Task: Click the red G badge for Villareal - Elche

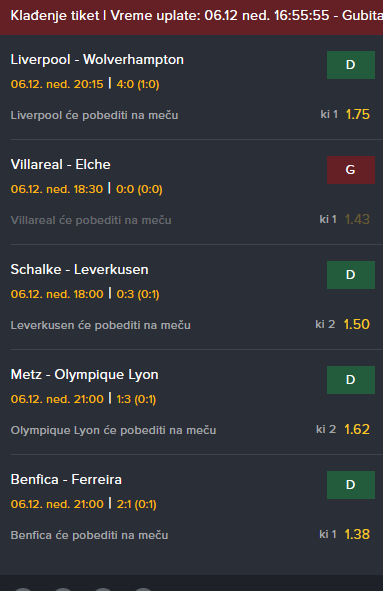Action: click(x=351, y=170)
